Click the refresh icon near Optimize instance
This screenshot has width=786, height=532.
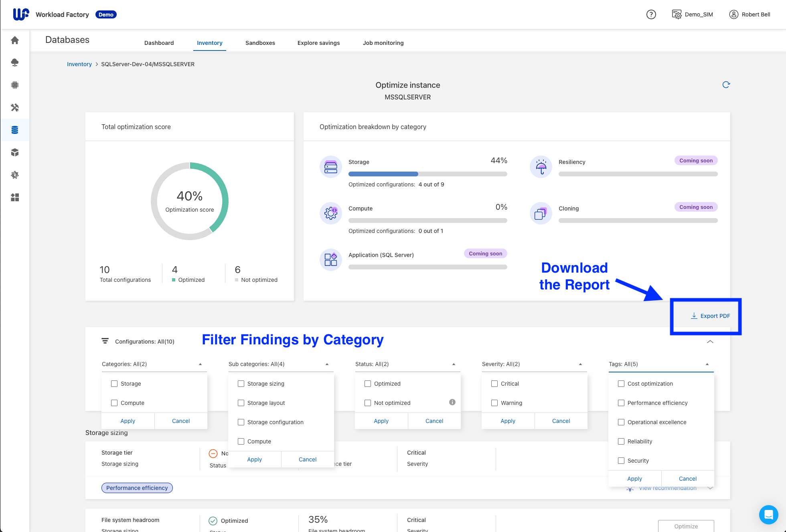726,85
